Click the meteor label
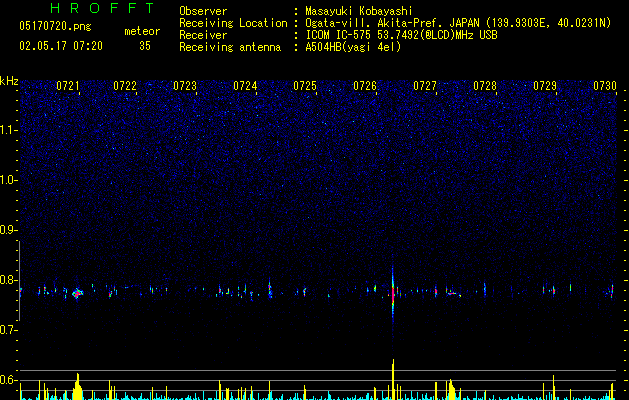This screenshot has height=400, width=629. (x=142, y=31)
